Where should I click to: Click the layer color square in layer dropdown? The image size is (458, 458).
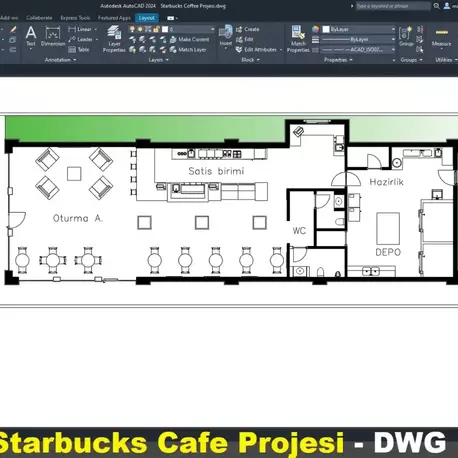165,29
